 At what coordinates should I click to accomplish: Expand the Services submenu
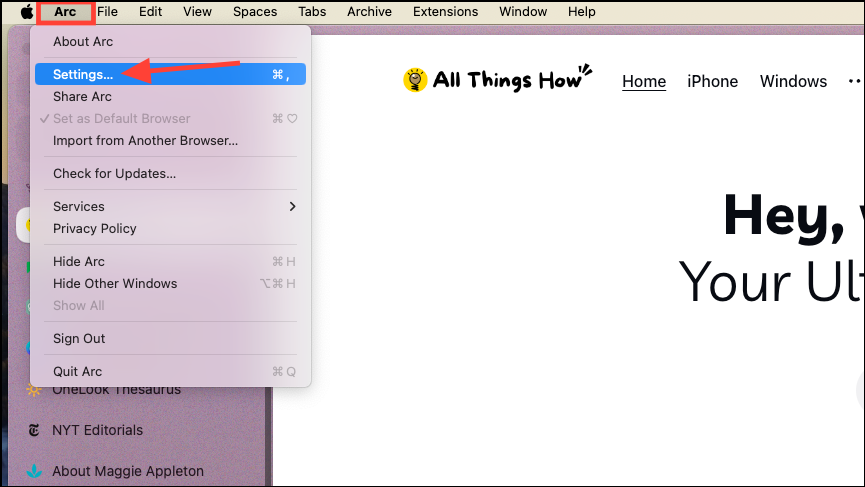coord(170,206)
